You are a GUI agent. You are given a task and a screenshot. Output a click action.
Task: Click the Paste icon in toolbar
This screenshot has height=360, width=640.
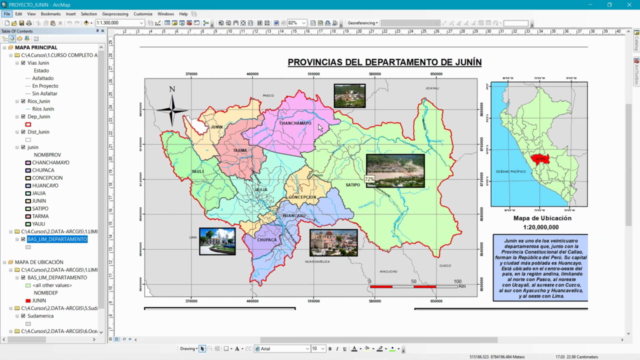click(53, 23)
